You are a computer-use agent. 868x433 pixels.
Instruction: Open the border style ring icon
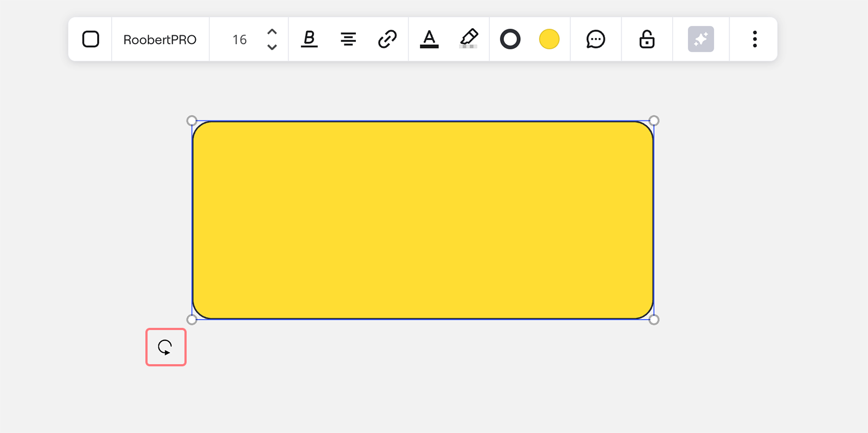510,39
